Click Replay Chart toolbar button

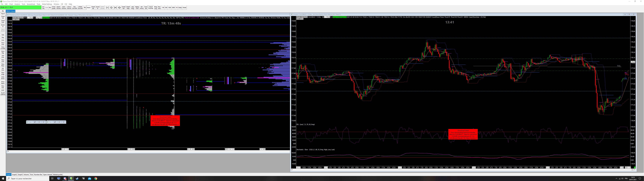pyautogui.click(x=137, y=8)
